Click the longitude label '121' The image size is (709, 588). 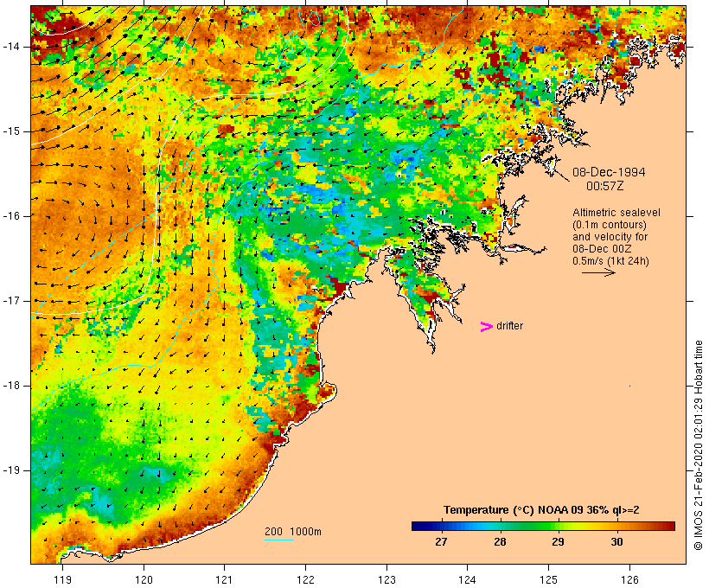224,579
